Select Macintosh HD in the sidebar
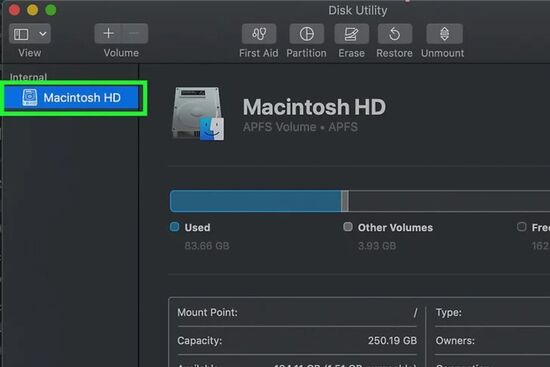The height and width of the screenshot is (367, 550). pyautogui.click(x=72, y=98)
